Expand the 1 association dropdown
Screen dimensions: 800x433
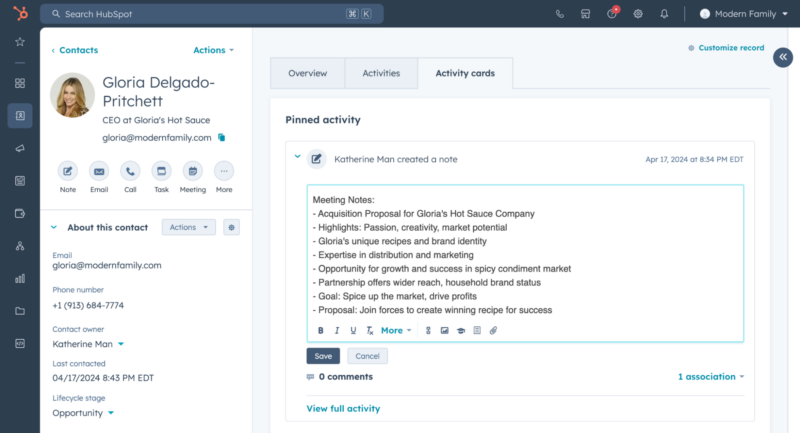tap(711, 377)
